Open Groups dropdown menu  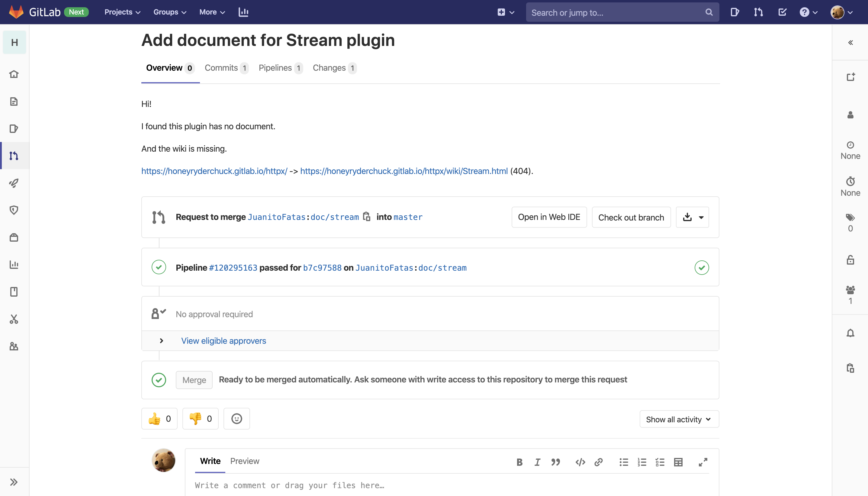[169, 12]
